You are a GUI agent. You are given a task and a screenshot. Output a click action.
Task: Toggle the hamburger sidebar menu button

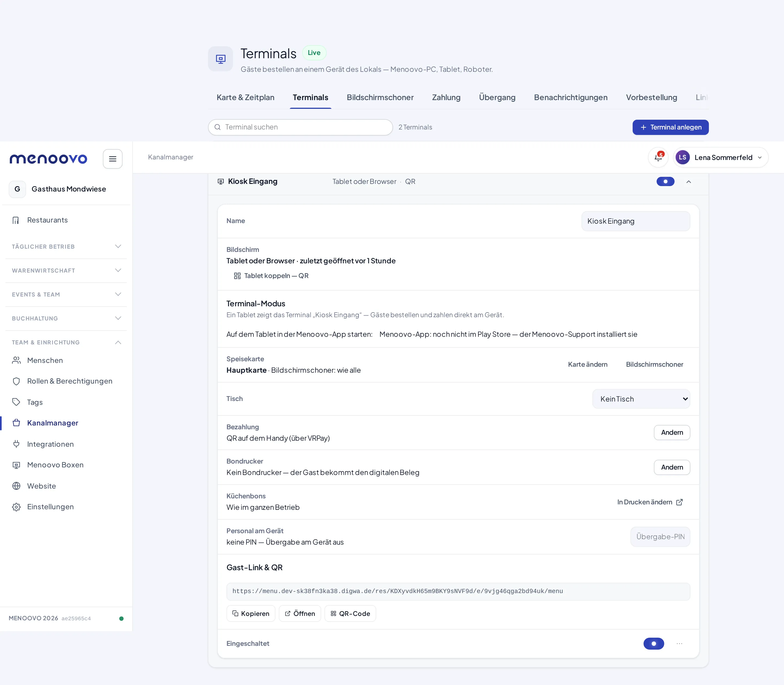112,159
